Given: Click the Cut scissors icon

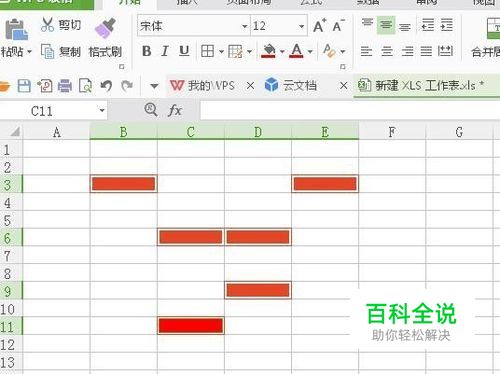Looking at the screenshot, I should [x=47, y=24].
